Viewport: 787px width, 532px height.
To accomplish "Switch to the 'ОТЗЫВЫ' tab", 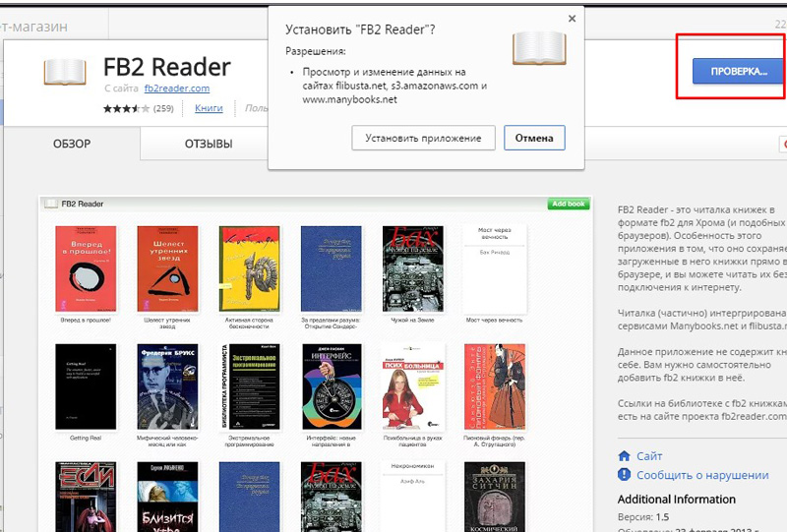I will pos(209,144).
